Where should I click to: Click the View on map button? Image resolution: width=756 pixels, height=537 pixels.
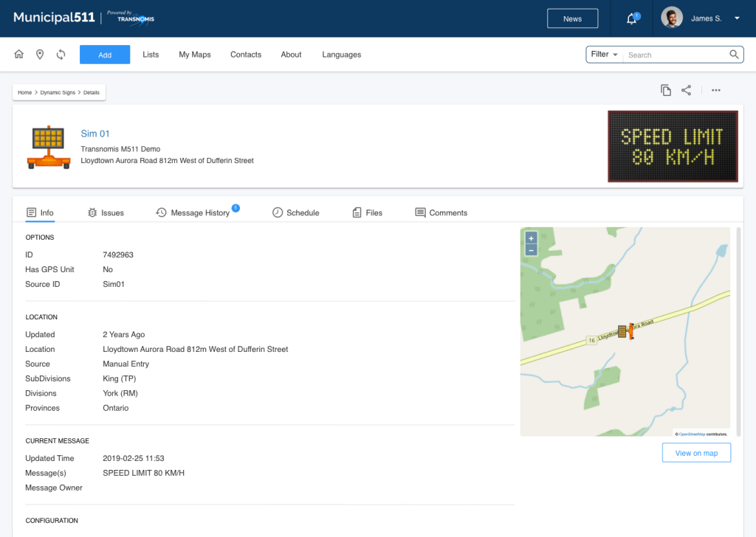click(x=696, y=453)
